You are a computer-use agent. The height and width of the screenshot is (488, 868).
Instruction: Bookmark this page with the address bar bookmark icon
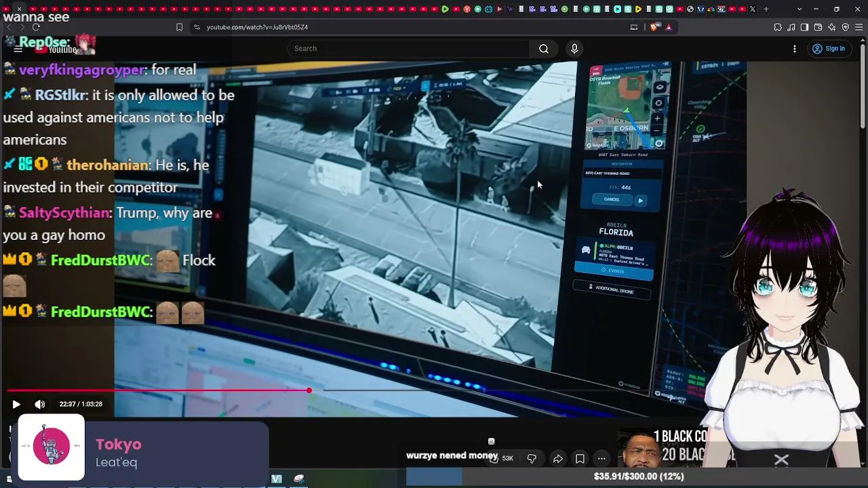[179, 27]
